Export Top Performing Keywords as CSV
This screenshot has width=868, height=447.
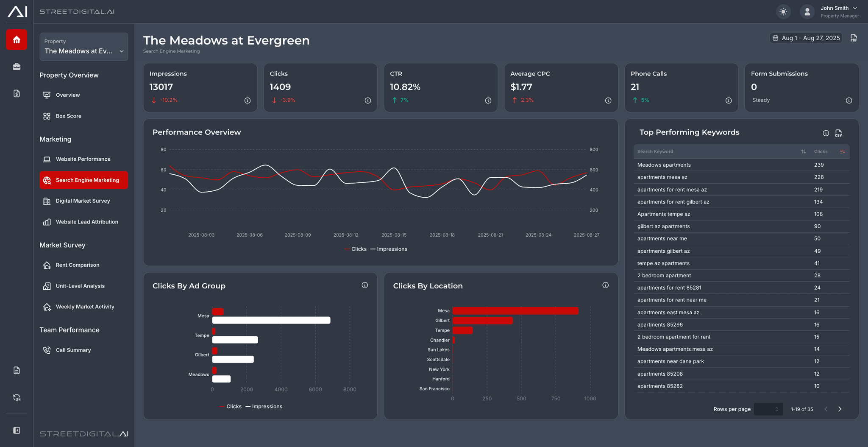click(838, 133)
